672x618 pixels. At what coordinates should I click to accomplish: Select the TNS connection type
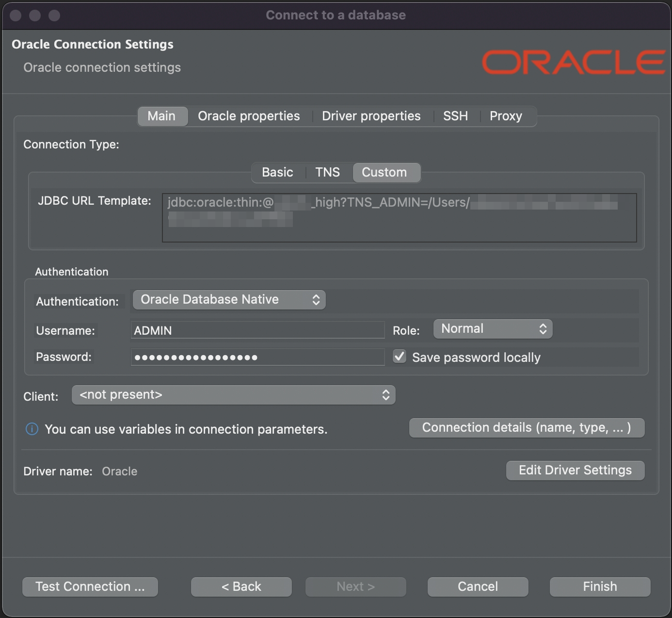tap(328, 173)
